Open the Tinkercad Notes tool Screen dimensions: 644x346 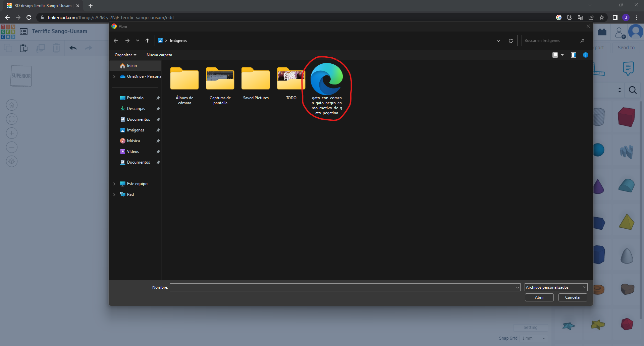click(628, 68)
